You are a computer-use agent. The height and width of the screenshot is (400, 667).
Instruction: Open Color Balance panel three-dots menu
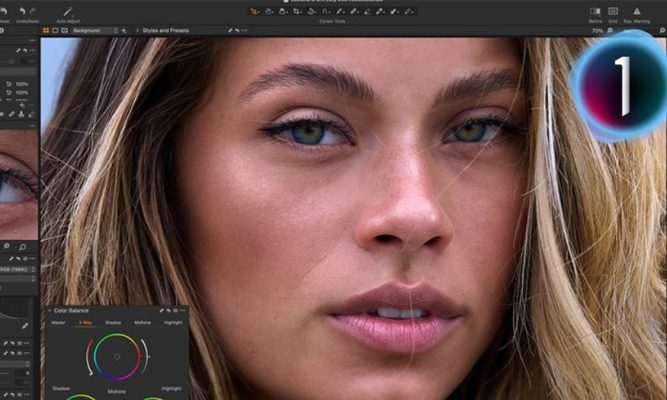pos(181,311)
